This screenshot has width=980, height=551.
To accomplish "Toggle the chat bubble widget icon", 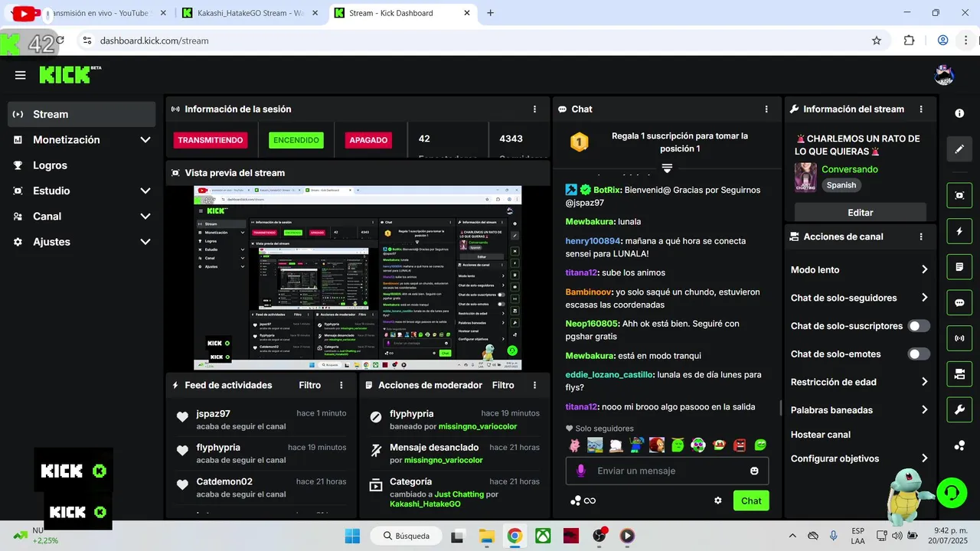I will (959, 302).
